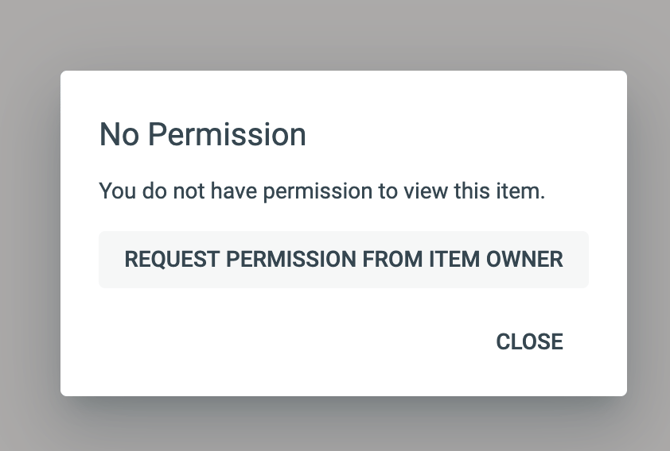
Task: Click the word REQUEST on the gray button
Action: [x=172, y=259]
